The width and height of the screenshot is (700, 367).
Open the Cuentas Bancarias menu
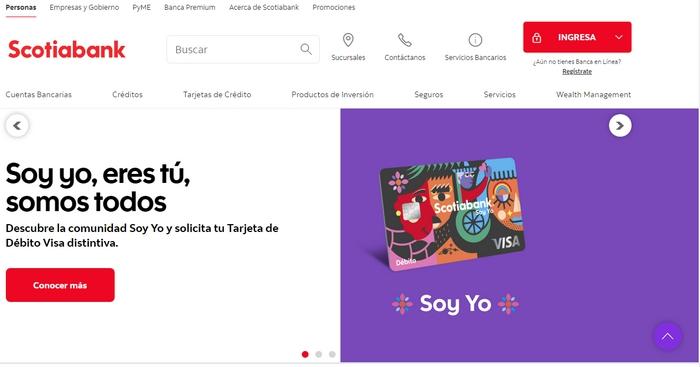coord(39,95)
